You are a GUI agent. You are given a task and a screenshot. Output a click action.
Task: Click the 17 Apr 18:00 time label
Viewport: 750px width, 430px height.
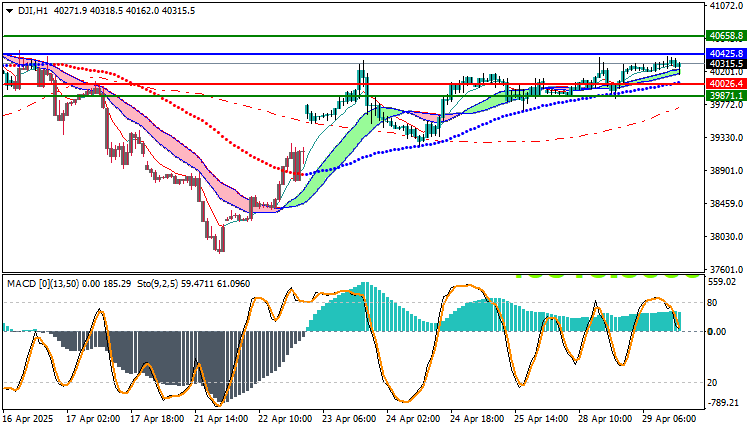tap(157, 419)
